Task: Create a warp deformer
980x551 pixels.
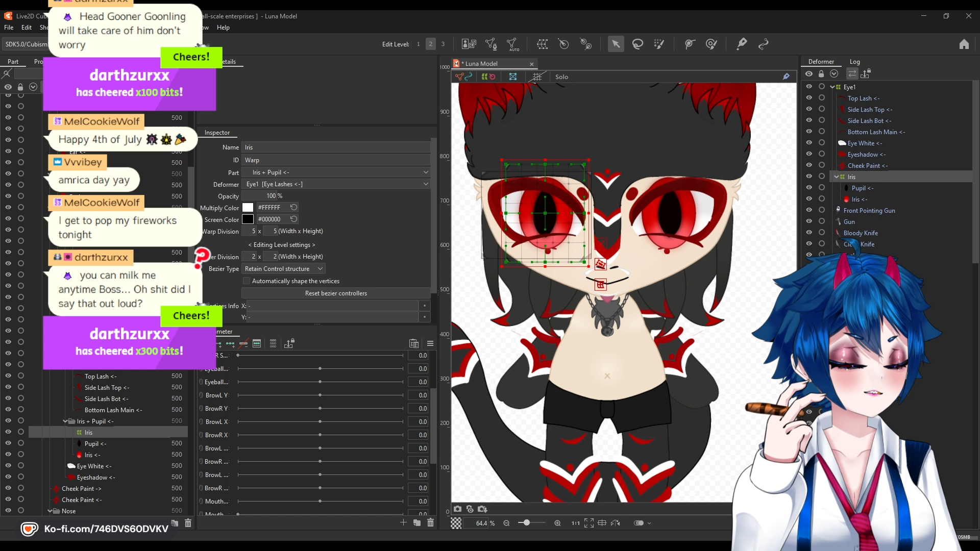Action: (542, 44)
